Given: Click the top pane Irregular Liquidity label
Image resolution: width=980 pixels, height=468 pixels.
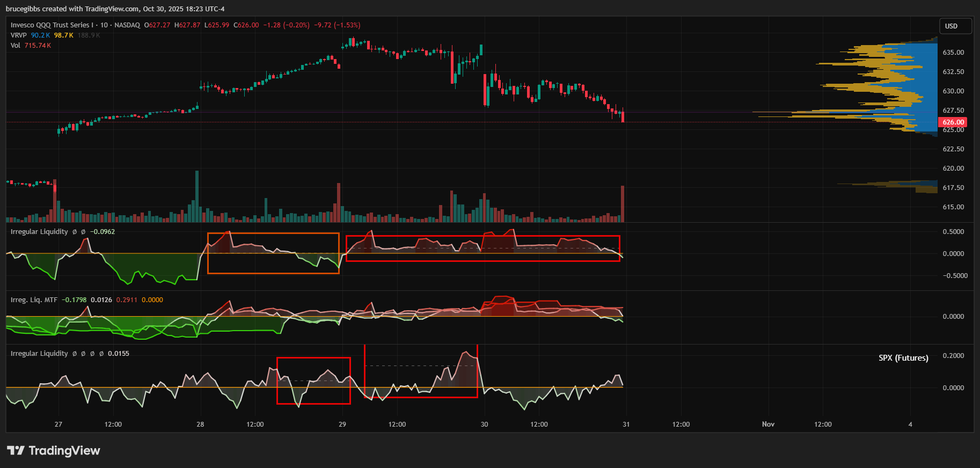Looking at the screenshot, I should pos(39,232).
